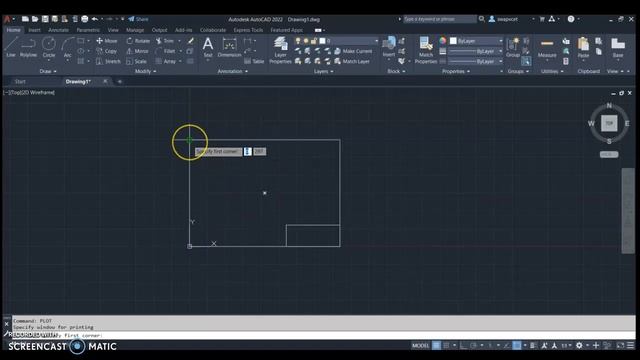Click Make Current layer button
Image resolution: width=640 pixels, height=360 pixels.
pyautogui.click(x=353, y=51)
